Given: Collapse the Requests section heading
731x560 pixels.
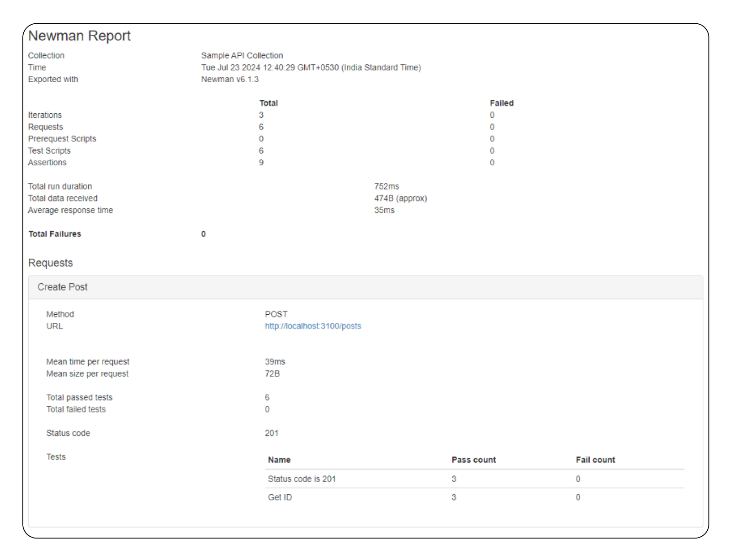Looking at the screenshot, I should [x=50, y=263].
